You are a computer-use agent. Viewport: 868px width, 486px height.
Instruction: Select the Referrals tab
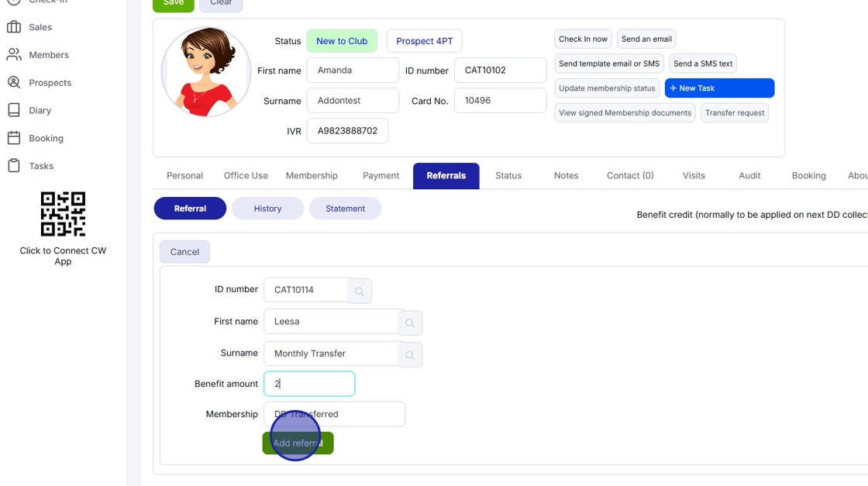point(446,175)
